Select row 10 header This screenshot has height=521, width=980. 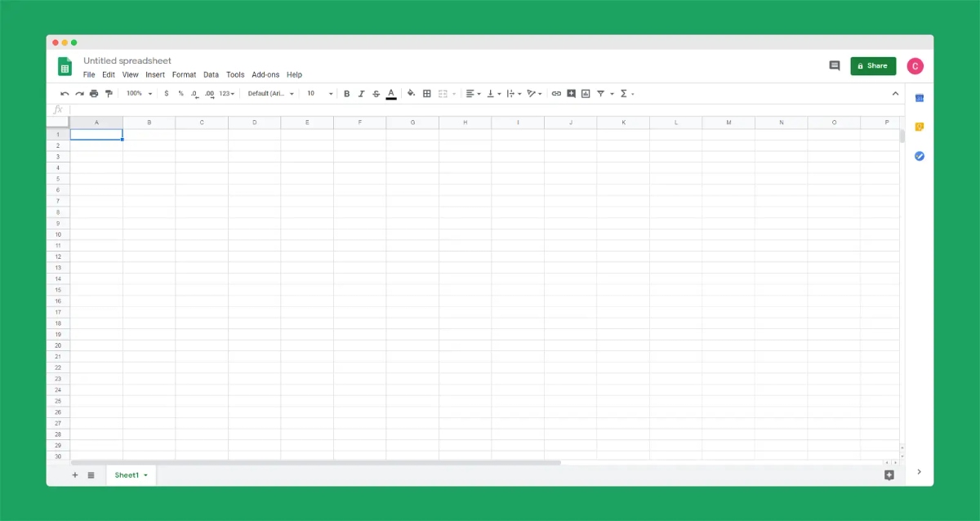[58, 234]
